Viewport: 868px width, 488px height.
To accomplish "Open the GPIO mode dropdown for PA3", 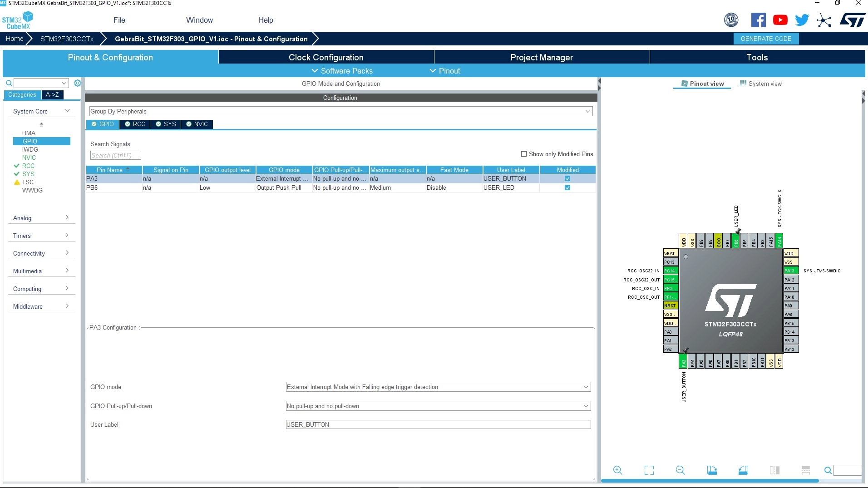I will [439, 387].
